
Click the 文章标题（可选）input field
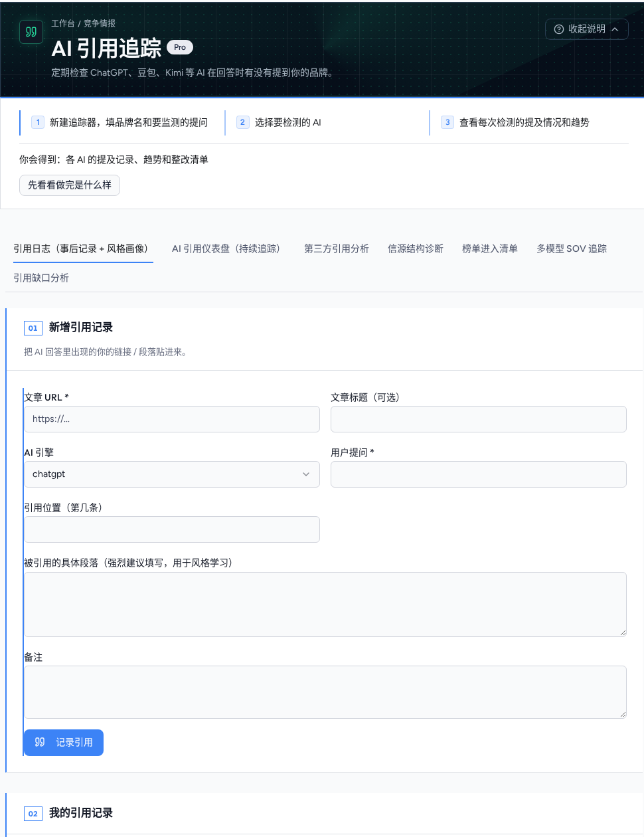479,419
